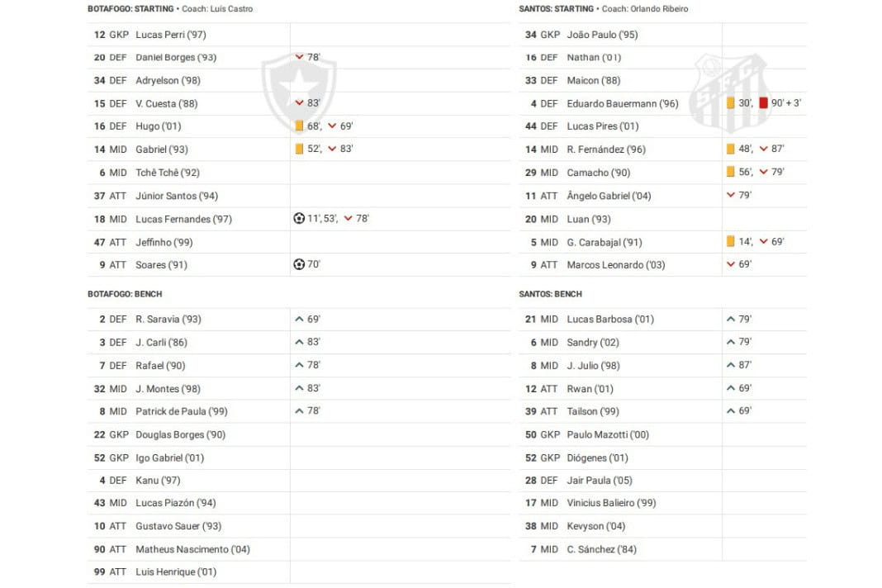Screen dimensions: 882x588
Task: Click the goal icon next to Soares
Action: (x=299, y=265)
